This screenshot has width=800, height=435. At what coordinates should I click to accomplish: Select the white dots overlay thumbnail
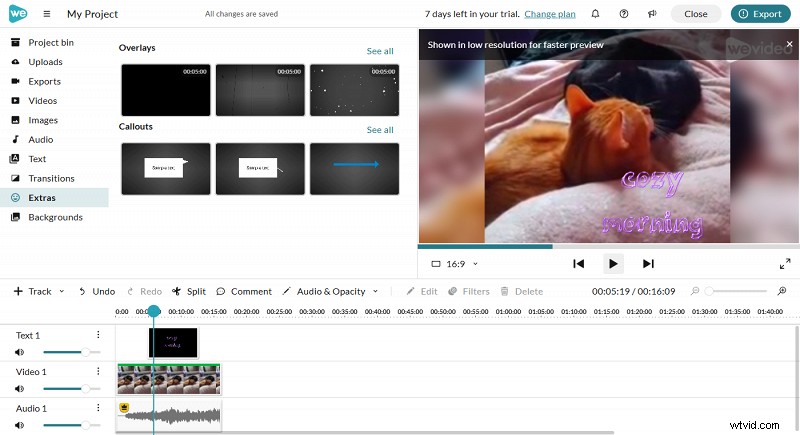[355, 90]
